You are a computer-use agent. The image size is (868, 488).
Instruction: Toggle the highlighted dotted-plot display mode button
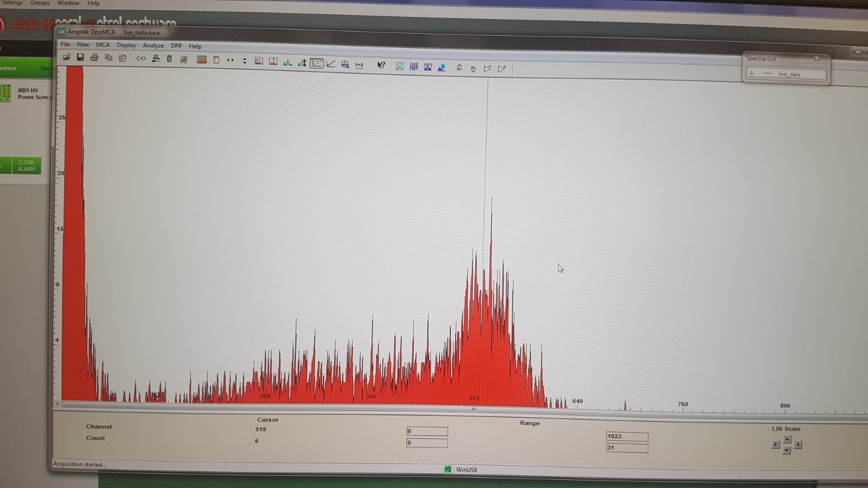[x=317, y=63]
